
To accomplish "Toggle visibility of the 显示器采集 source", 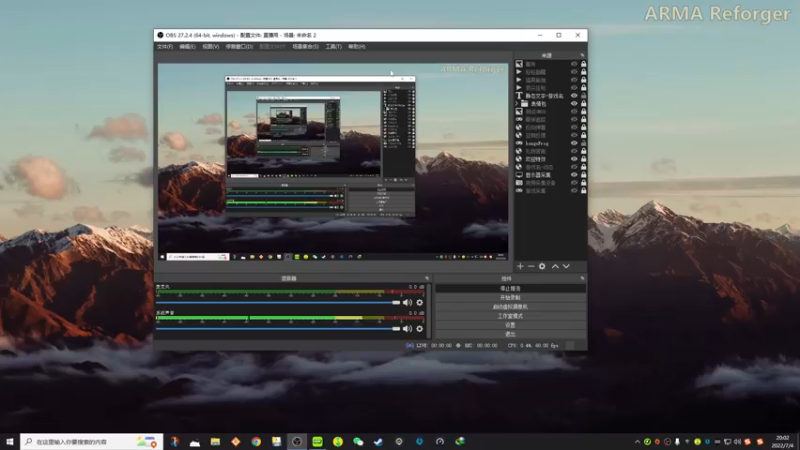I will (x=574, y=174).
